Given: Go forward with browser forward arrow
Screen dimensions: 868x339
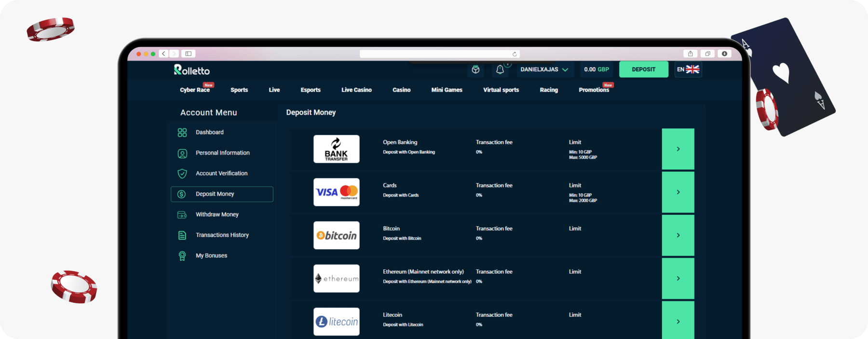Looking at the screenshot, I should [174, 54].
